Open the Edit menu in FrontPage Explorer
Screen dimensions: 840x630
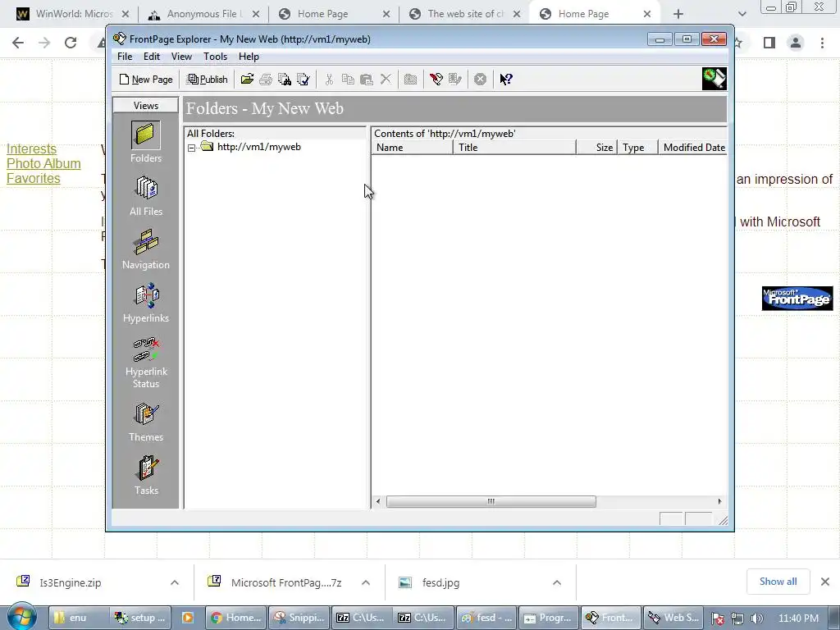point(152,57)
